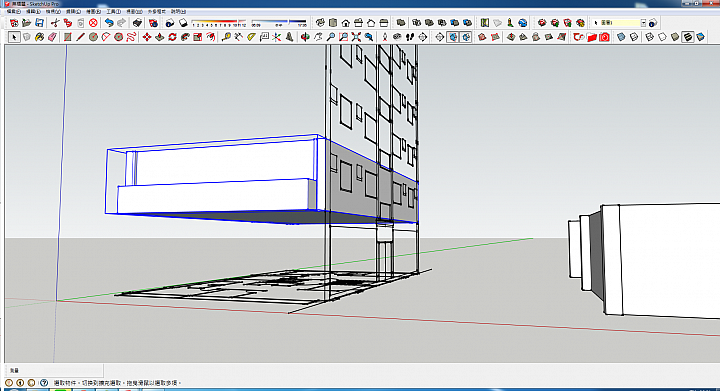Choose the red Rotate tool

click(x=173, y=37)
